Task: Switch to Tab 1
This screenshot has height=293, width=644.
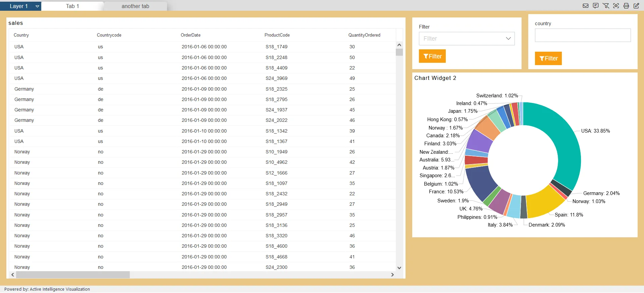Action: 72,6
